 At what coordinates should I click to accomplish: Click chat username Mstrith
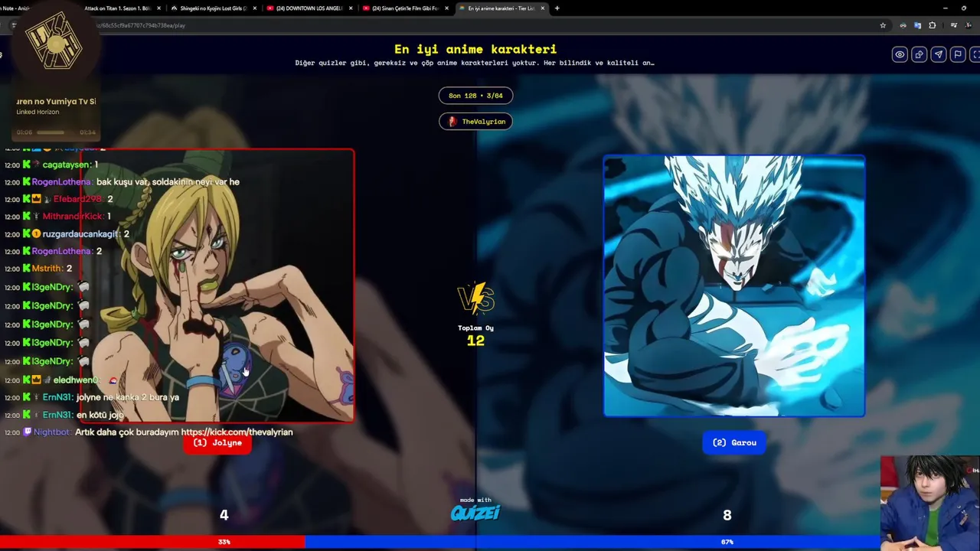tap(47, 269)
